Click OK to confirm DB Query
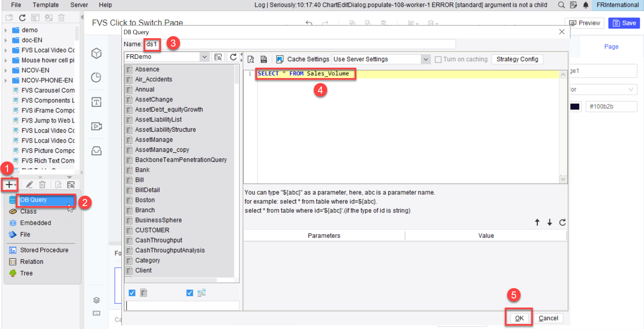 [519, 318]
